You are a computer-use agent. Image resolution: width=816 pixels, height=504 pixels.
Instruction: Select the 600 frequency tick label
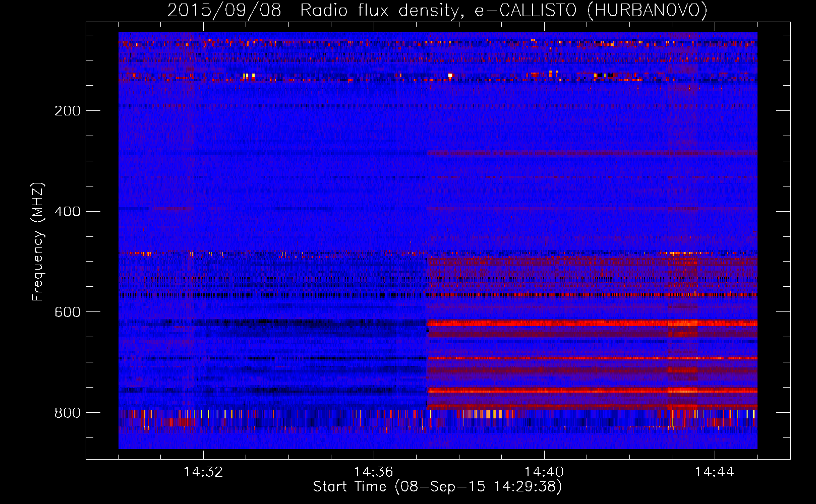tap(68, 312)
